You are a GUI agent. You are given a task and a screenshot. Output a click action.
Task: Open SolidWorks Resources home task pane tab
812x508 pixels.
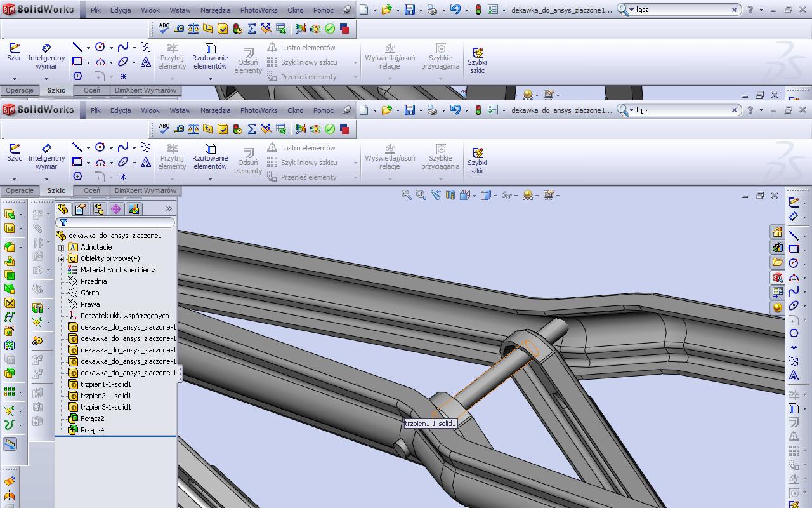click(777, 232)
